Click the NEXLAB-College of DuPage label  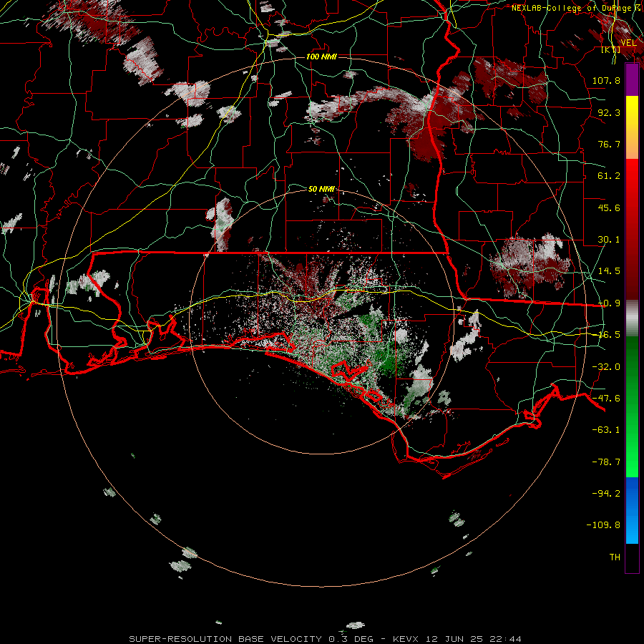click(x=573, y=8)
